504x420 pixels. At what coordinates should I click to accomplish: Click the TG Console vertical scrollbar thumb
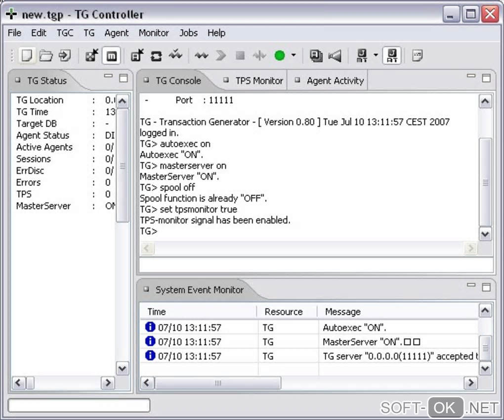485,182
